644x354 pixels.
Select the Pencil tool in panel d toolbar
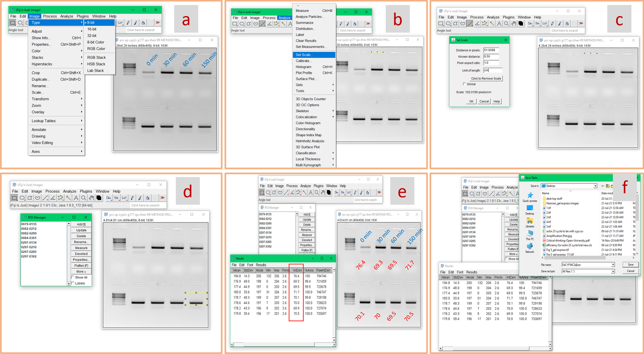pos(132,198)
